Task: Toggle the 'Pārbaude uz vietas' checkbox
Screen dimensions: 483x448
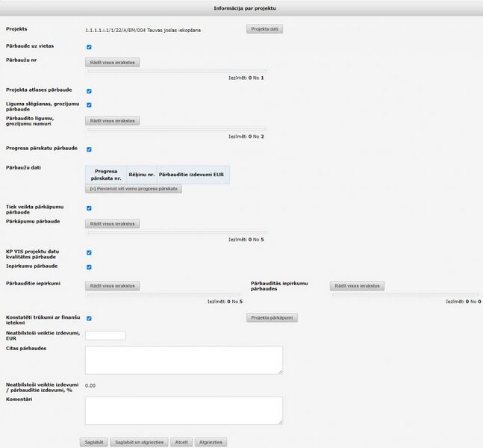Action: 89,47
